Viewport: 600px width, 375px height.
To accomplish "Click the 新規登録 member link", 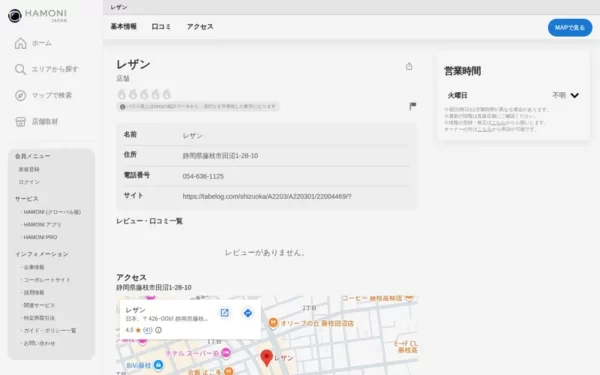I will (29, 169).
